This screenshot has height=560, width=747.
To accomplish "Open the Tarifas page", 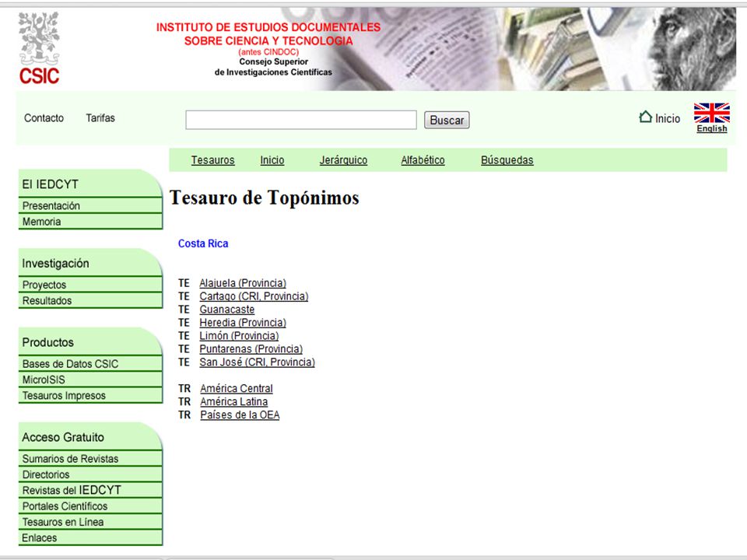I will [100, 118].
